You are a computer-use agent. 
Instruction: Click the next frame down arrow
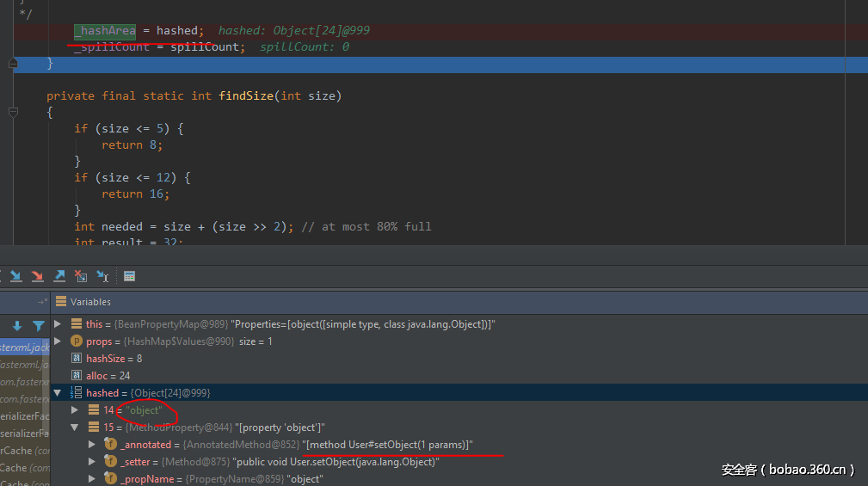[16, 326]
